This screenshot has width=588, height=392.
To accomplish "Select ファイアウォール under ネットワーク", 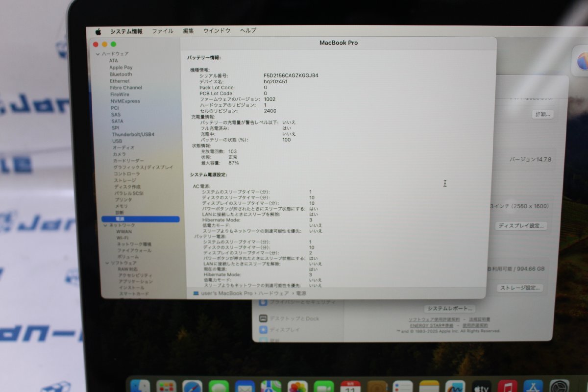I will point(134,250).
